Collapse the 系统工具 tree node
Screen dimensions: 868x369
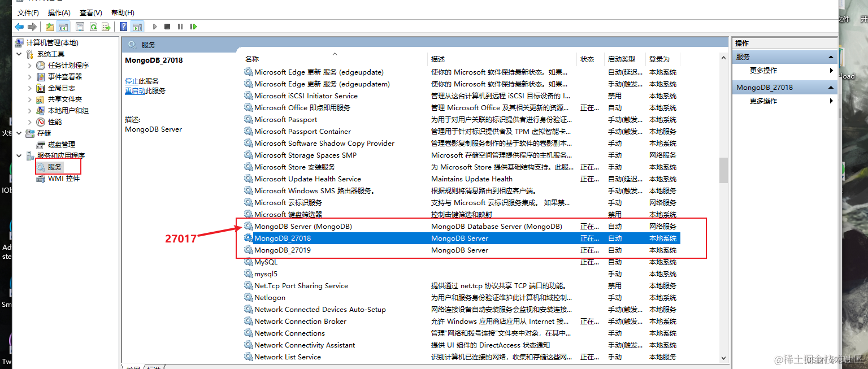tap(20, 54)
